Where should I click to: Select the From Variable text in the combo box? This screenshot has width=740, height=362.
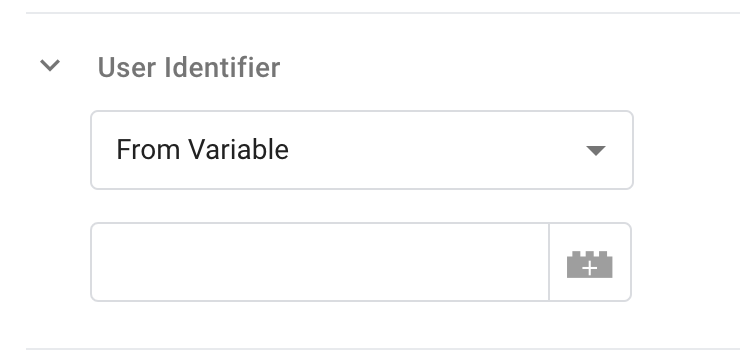pos(202,150)
